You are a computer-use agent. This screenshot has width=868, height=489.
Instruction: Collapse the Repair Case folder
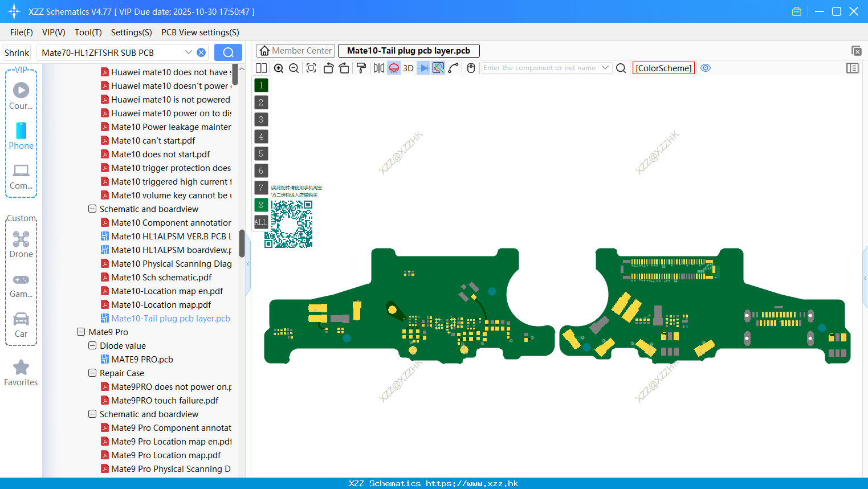(92, 373)
